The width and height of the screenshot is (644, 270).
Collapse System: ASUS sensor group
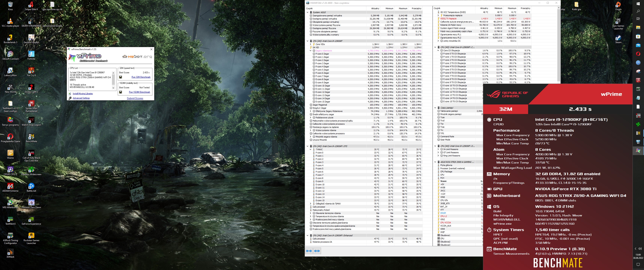(x=308, y=12)
